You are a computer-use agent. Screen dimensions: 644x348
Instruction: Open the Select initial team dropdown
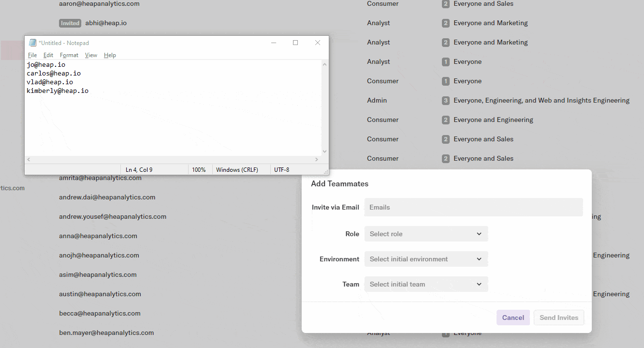click(x=426, y=284)
